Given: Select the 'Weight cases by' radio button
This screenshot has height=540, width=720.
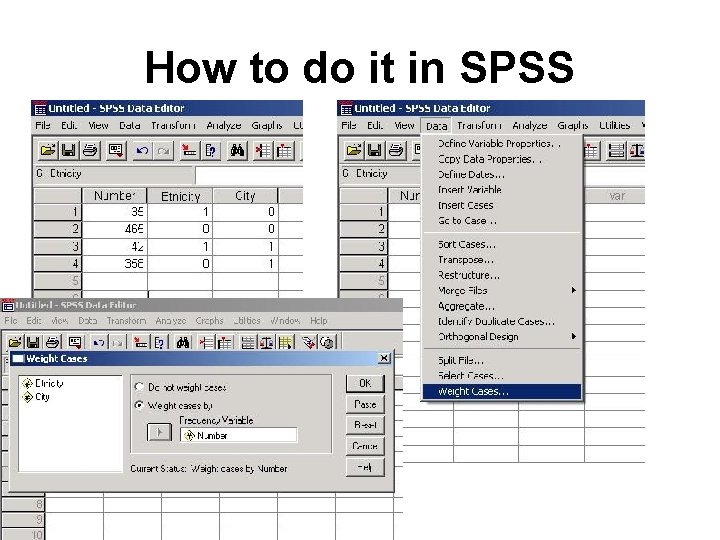Looking at the screenshot, I should point(139,405).
